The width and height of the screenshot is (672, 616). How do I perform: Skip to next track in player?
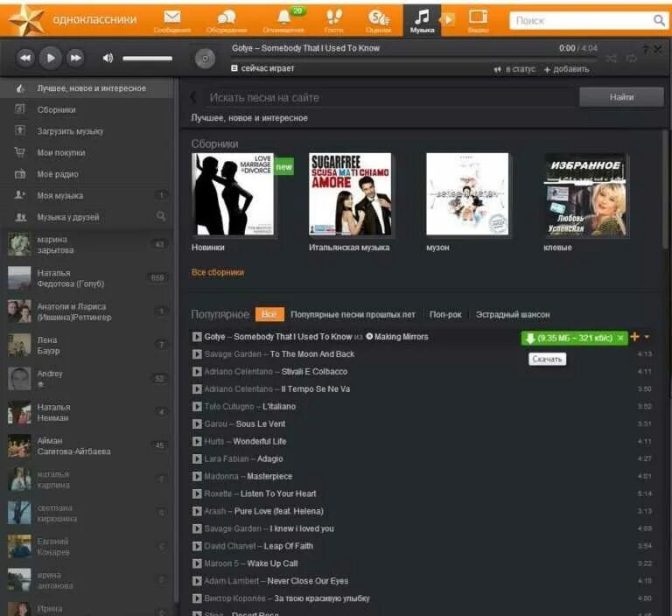[x=75, y=58]
